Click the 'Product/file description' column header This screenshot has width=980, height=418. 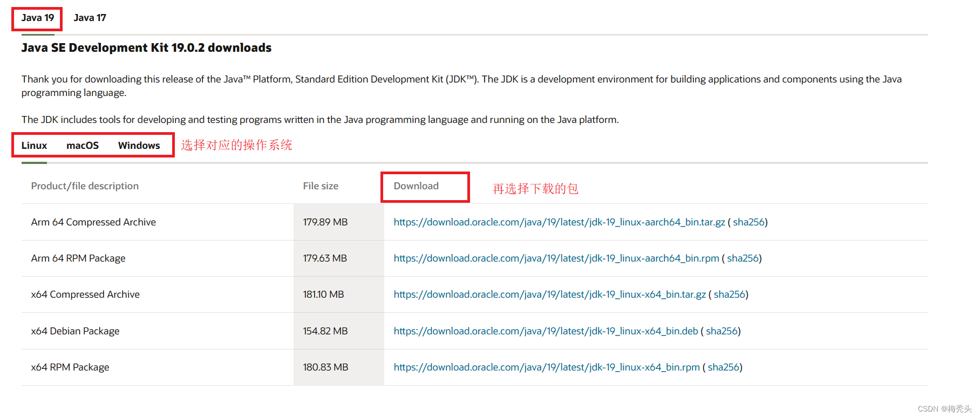coord(85,186)
